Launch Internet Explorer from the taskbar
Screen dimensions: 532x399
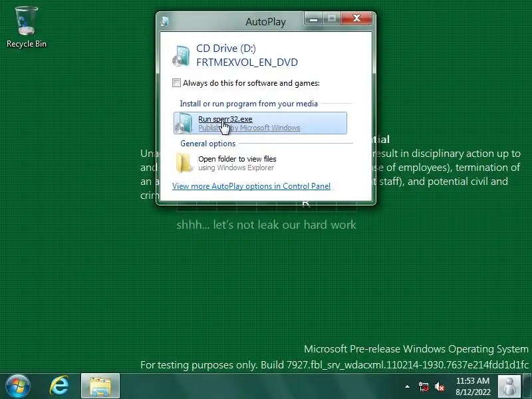click(x=59, y=386)
